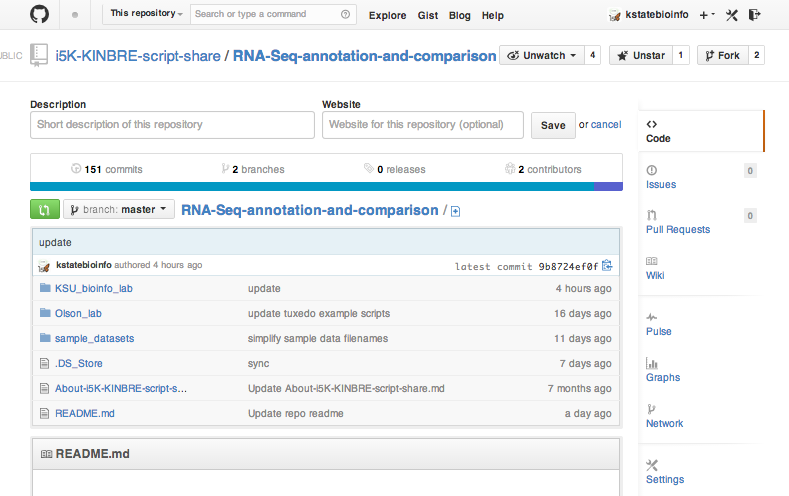
Task: Click the purple segment of language bar
Action: 608,187
